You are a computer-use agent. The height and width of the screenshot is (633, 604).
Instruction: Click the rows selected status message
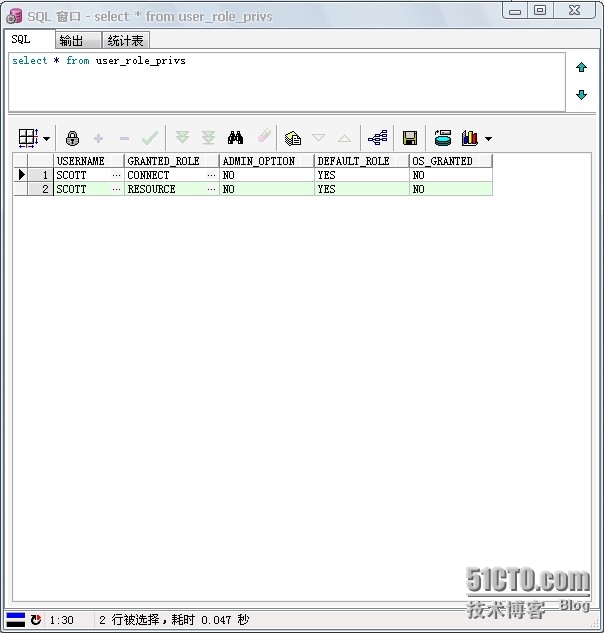tap(174, 620)
